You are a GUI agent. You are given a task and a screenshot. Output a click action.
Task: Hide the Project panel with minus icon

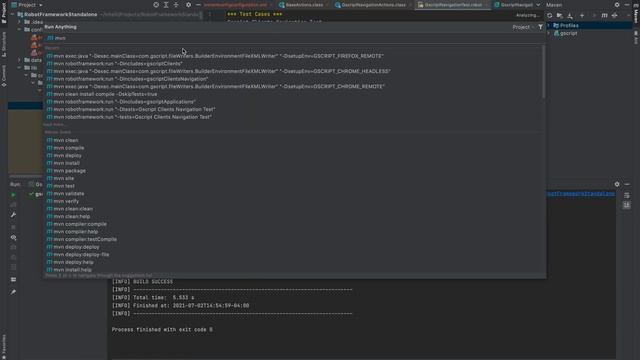[x=198, y=5]
